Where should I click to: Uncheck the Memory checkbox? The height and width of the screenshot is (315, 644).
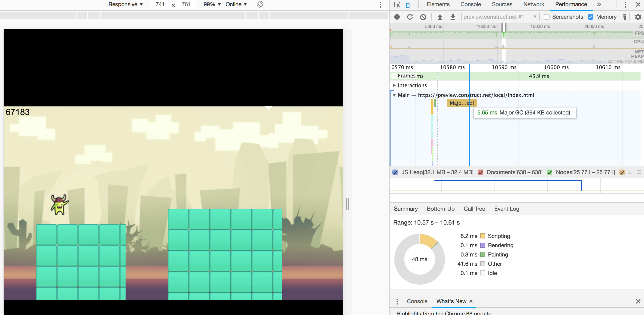tap(590, 17)
